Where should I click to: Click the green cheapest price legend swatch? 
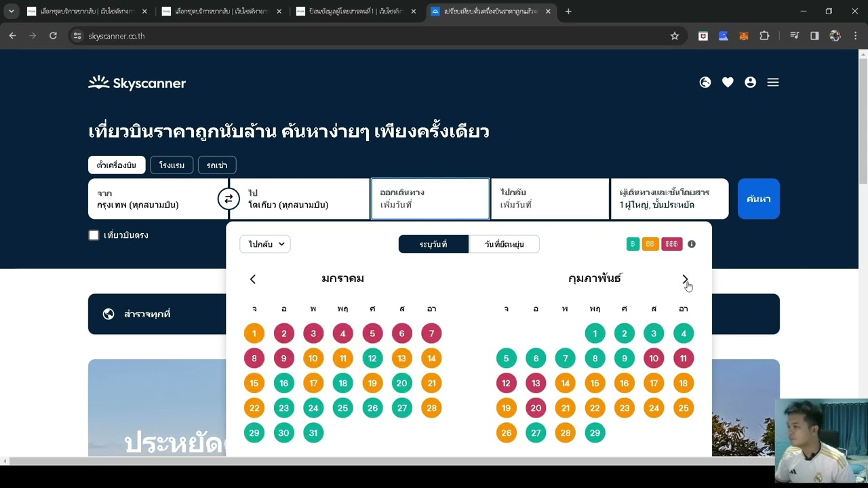[x=633, y=244]
